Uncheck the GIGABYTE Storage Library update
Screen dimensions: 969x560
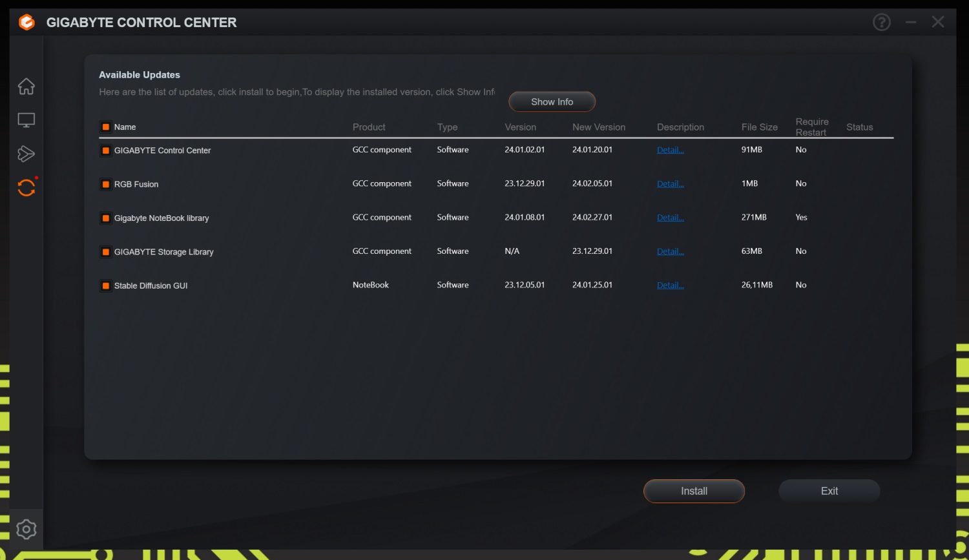(106, 252)
